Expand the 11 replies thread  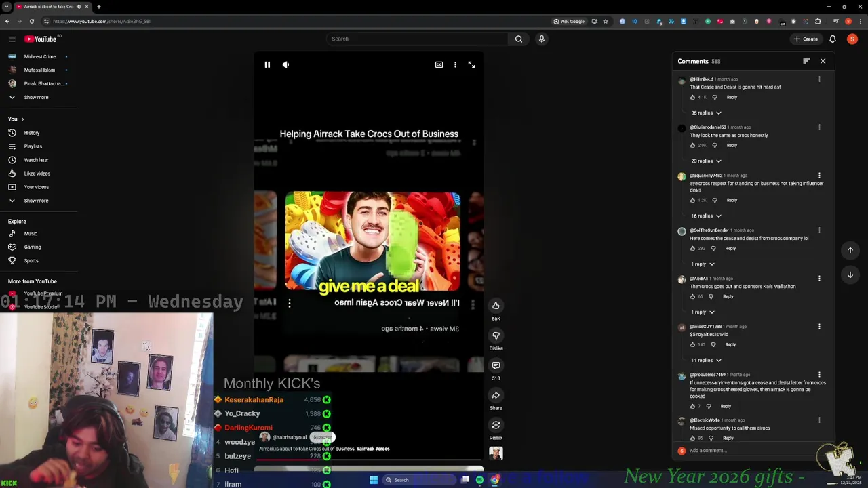[706, 360]
